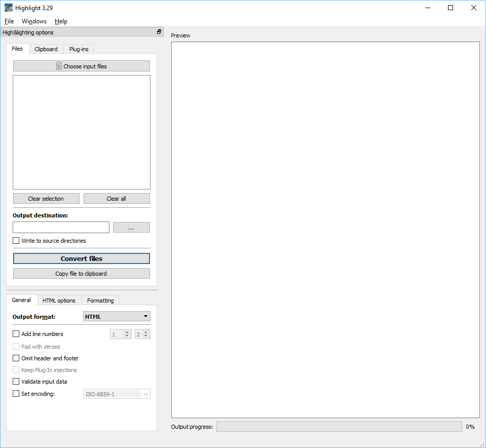Image resolution: width=486 pixels, height=448 pixels.
Task: Click the window resize grip corner
Action: click(x=482, y=444)
